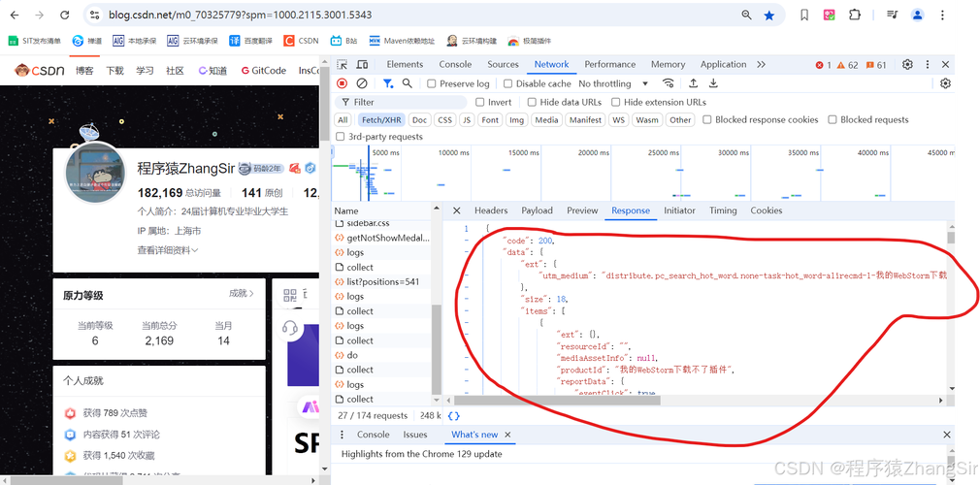Open DevTools settings gear
Image resolution: width=980 pixels, height=485 pixels.
(x=907, y=64)
